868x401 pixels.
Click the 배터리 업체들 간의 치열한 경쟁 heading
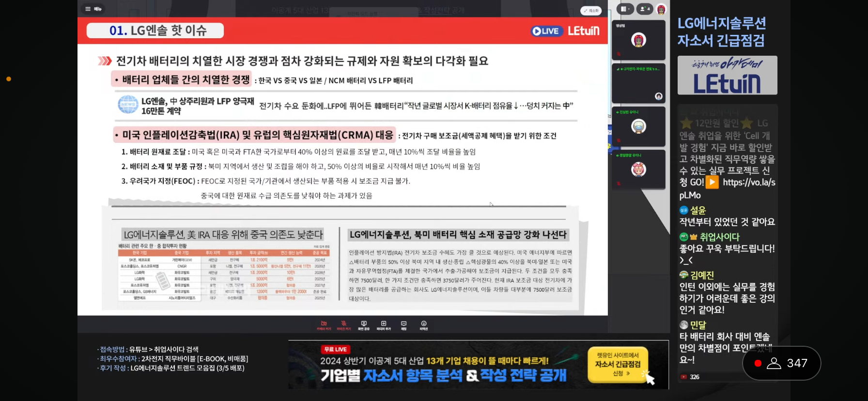coord(182,79)
